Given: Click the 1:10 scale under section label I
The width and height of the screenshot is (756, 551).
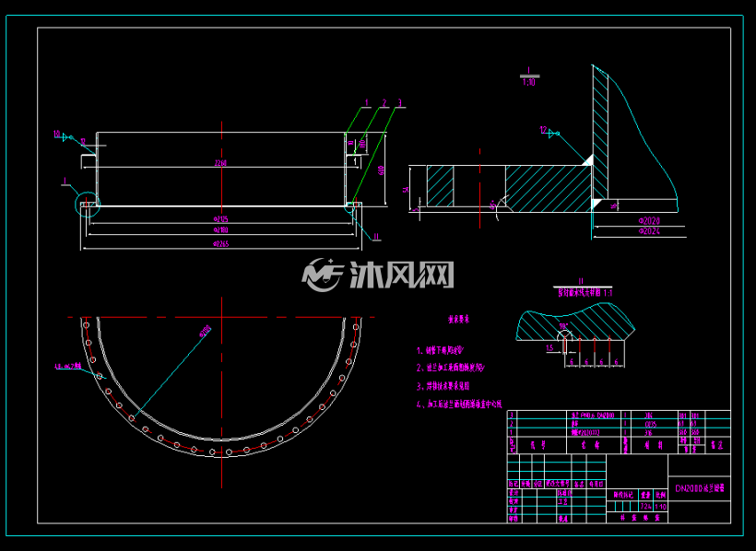Looking at the screenshot, I should click(x=529, y=82).
